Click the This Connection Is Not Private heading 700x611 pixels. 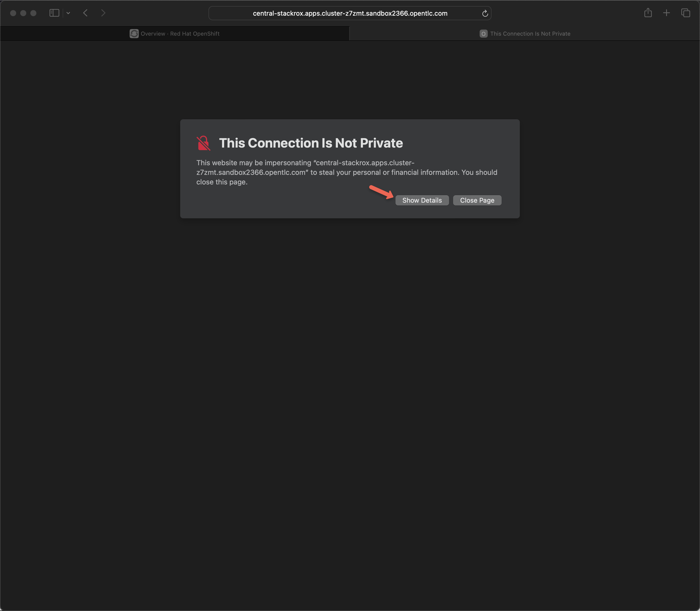click(x=311, y=143)
